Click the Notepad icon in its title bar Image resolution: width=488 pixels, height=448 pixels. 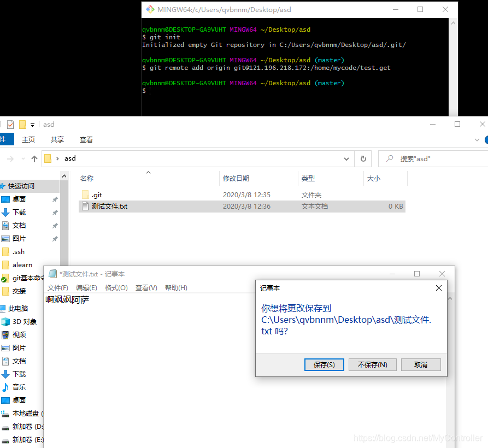tap(52, 274)
